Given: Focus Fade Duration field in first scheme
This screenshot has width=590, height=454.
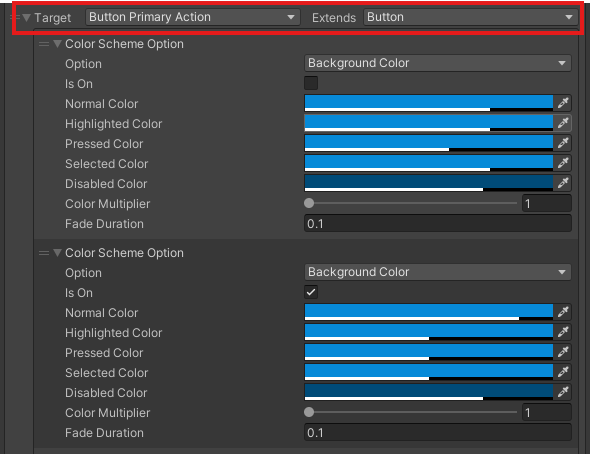Looking at the screenshot, I should tap(438, 223).
